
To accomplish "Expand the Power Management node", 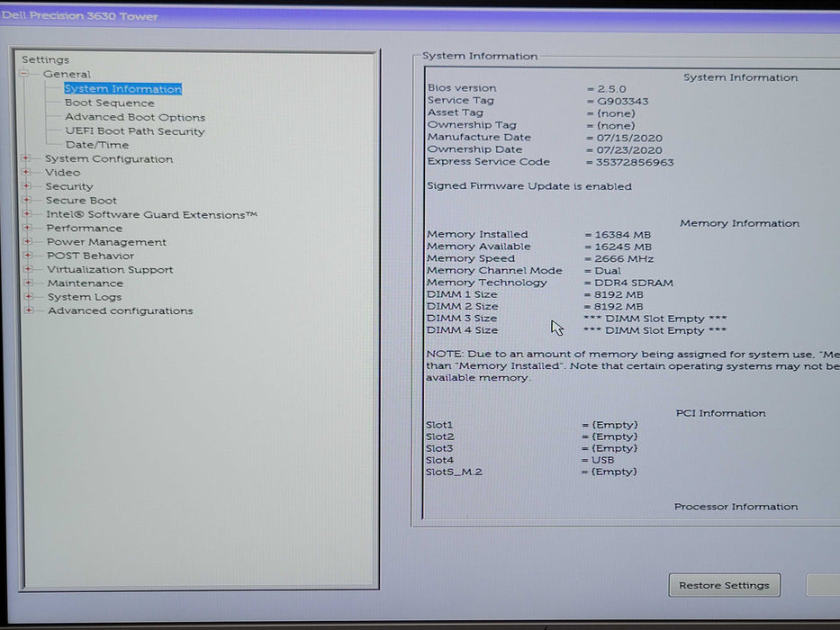I will (x=28, y=242).
